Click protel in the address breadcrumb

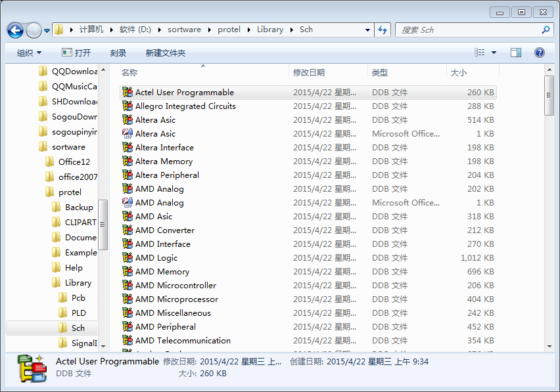click(229, 30)
